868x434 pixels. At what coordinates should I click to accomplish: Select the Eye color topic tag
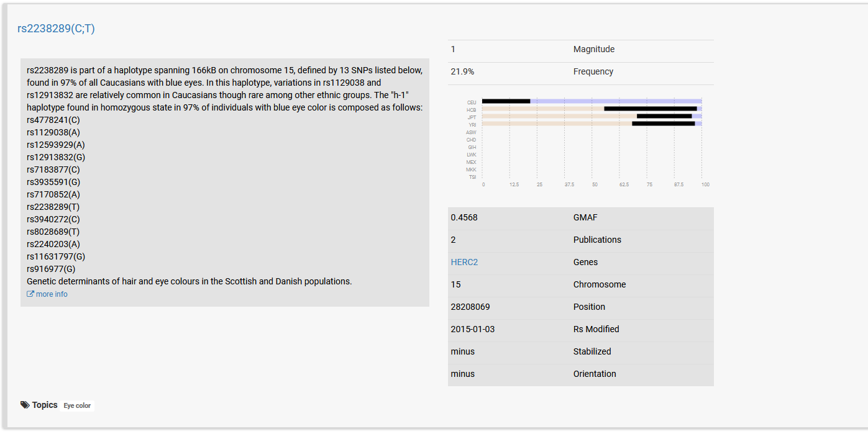point(77,405)
